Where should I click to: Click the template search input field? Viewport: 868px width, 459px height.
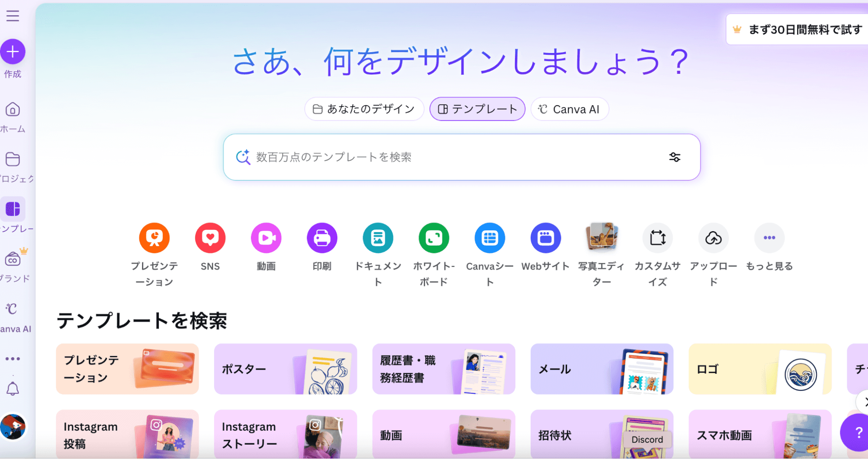pos(452,157)
